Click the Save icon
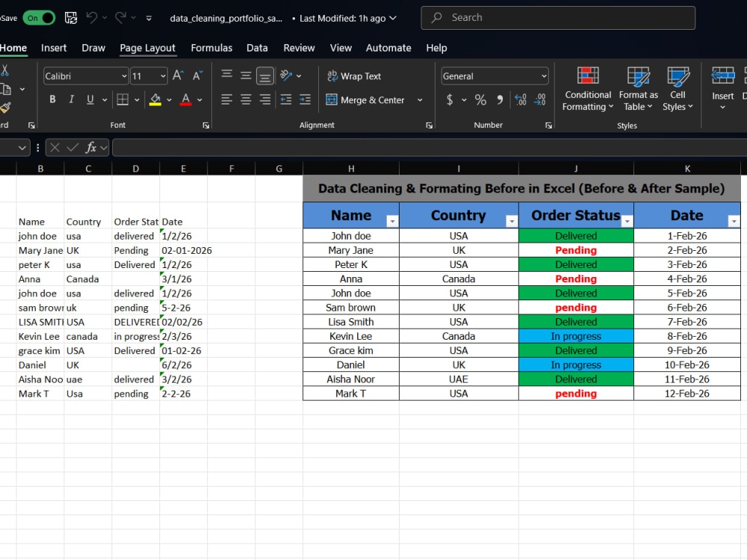 click(71, 18)
